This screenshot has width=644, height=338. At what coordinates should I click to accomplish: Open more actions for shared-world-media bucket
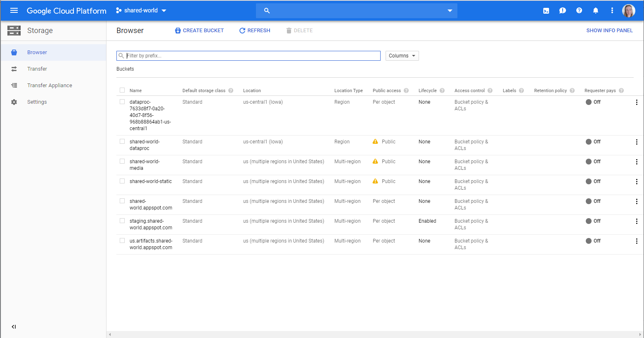[x=637, y=162]
